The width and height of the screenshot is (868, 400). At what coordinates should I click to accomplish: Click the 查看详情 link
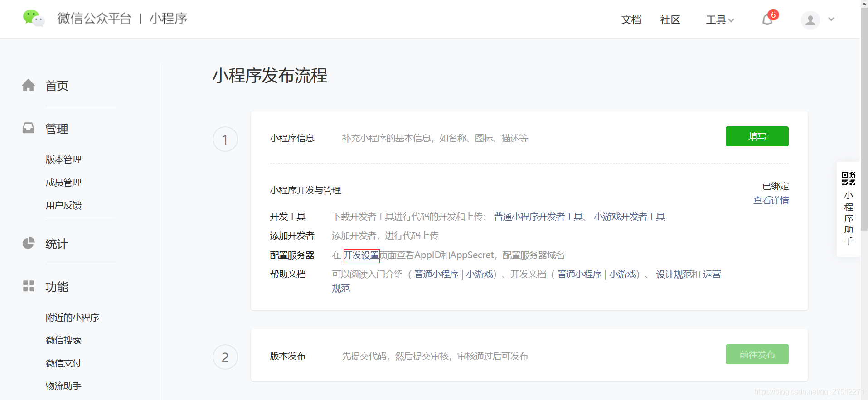[771, 200]
